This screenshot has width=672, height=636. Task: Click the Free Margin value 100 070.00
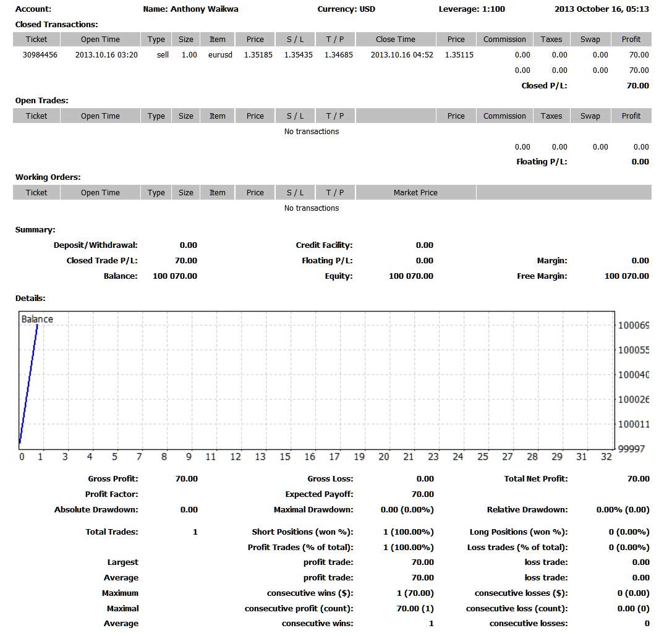click(626, 276)
